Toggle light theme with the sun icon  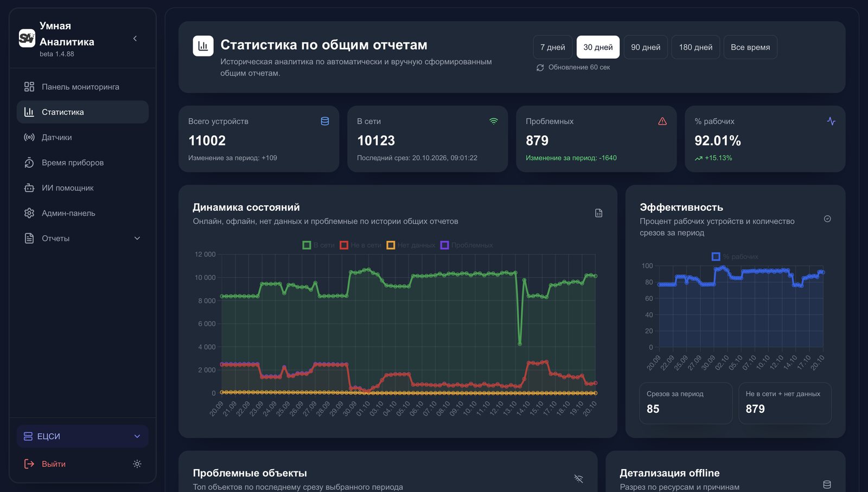click(x=137, y=464)
